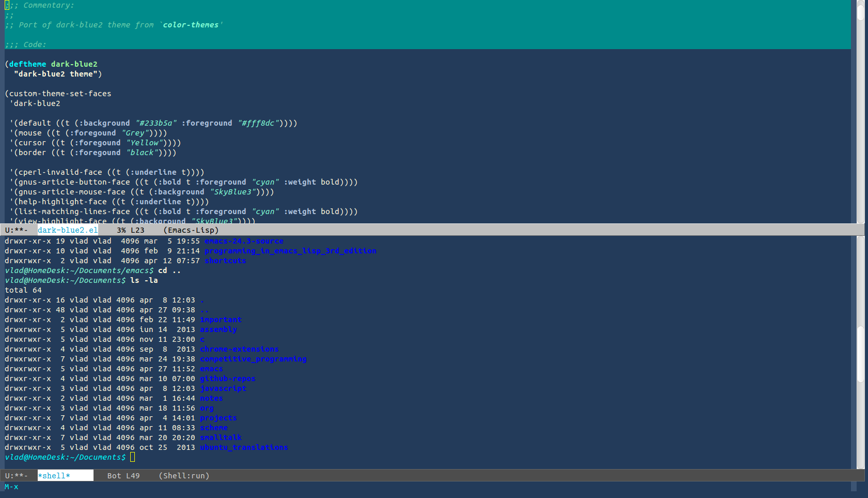Click the Bot L49 position indicator
This screenshot has height=498, width=868.
pos(123,476)
